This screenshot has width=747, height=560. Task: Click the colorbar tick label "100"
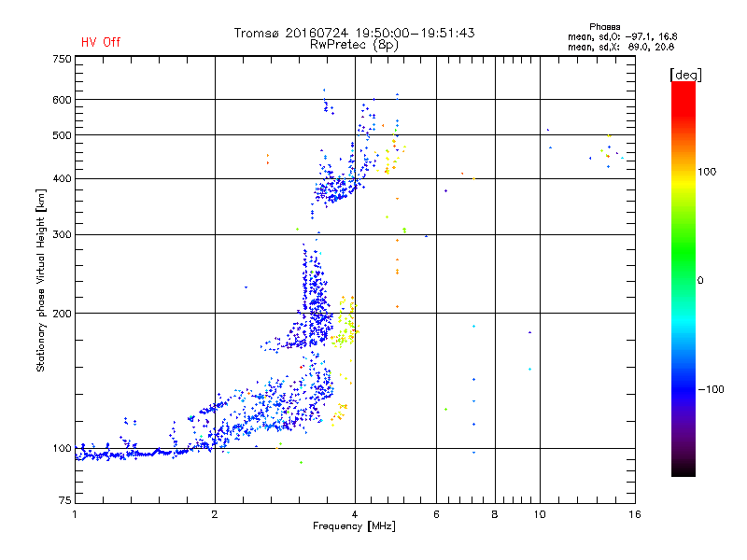pos(707,172)
